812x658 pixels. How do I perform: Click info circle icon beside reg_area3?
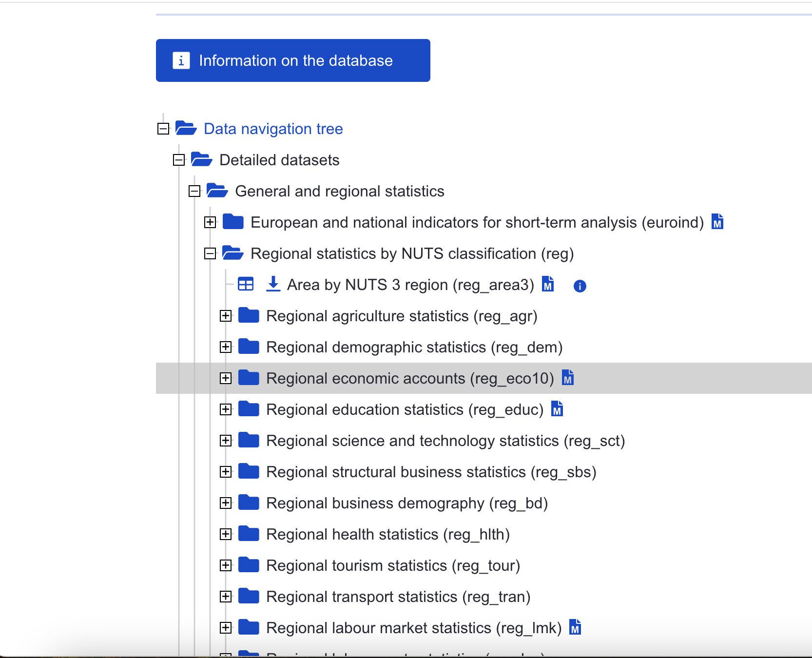tap(580, 286)
